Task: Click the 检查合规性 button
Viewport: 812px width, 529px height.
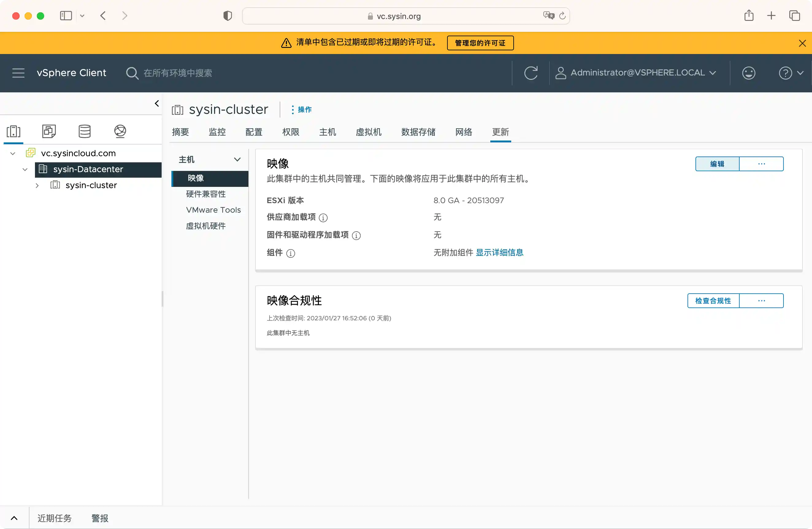Action: [713, 301]
